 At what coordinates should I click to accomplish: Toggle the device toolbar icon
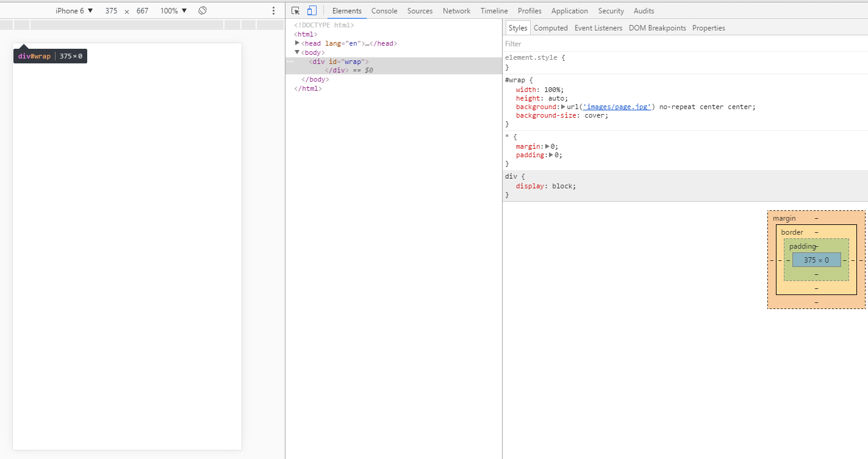coord(312,11)
